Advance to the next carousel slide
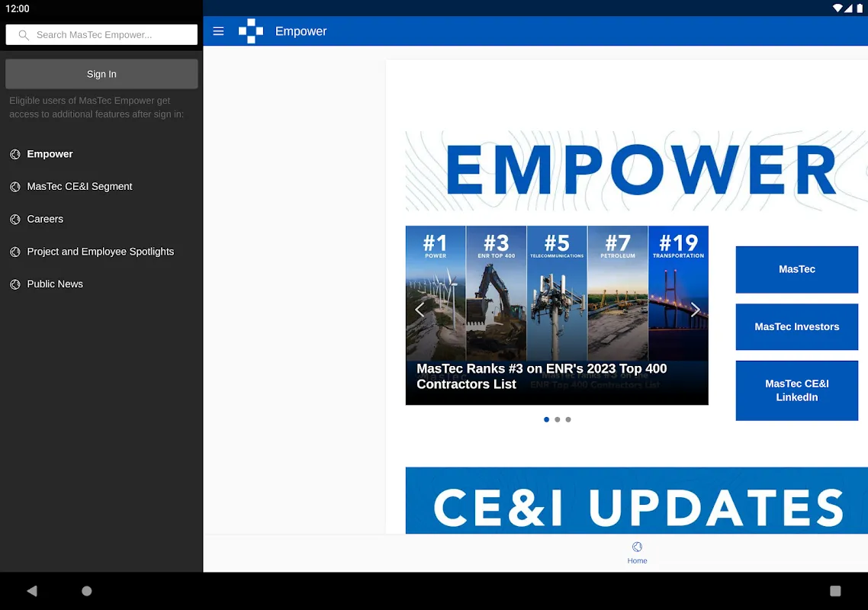Screen dimensions: 868x610 coord(696,310)
